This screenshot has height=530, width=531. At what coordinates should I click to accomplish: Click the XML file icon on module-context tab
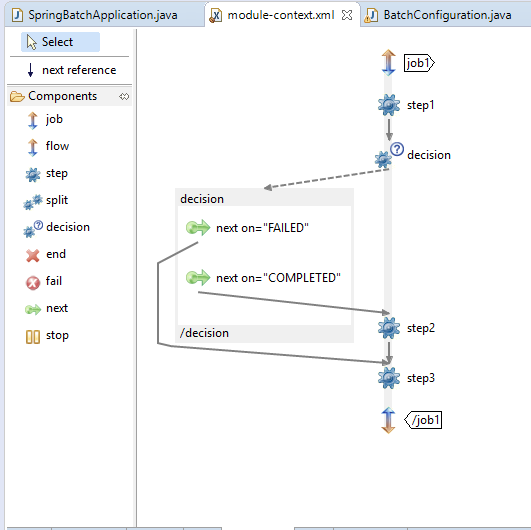[216, 15]
